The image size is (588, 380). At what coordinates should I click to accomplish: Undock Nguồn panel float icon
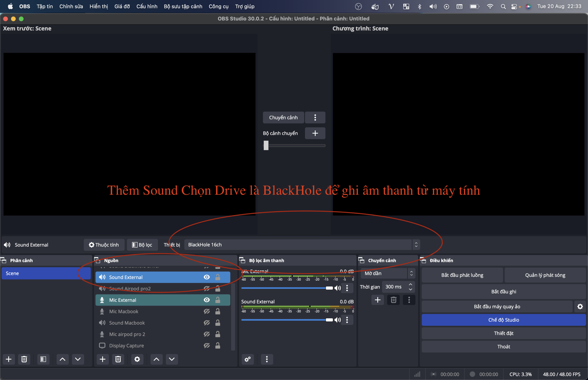click(x=97, y=260)
